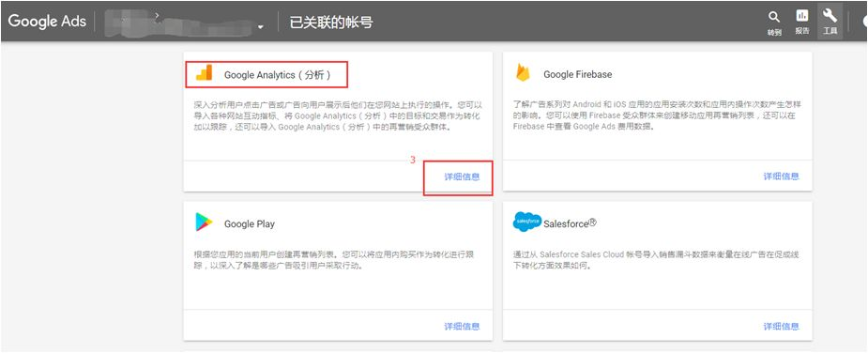Screen dimensions: 868x353
Task: Click the search magnifier icon
Action: coord(774,17)
